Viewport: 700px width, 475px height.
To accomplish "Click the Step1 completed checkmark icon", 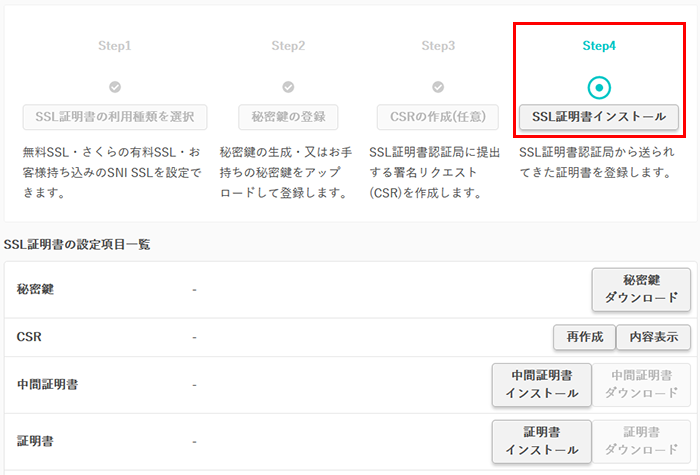I will tap(115, 87).
